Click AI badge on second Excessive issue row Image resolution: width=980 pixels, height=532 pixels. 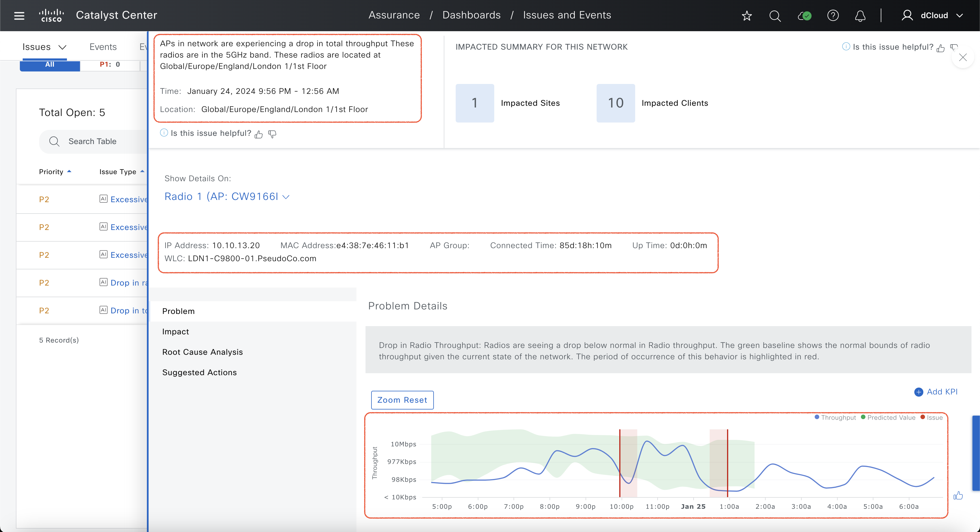(x=104, y=226)
